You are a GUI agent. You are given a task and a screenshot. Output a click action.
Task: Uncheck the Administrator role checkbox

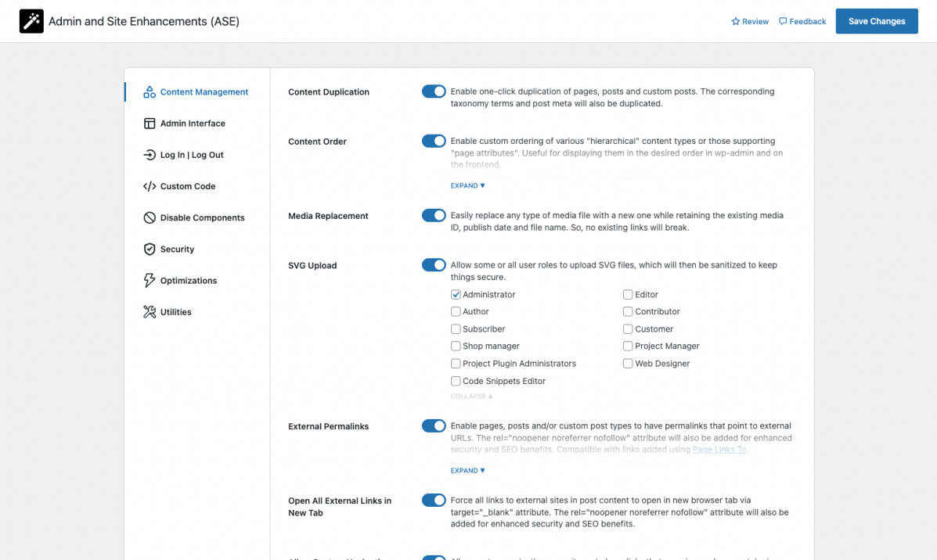pos(456,294)
